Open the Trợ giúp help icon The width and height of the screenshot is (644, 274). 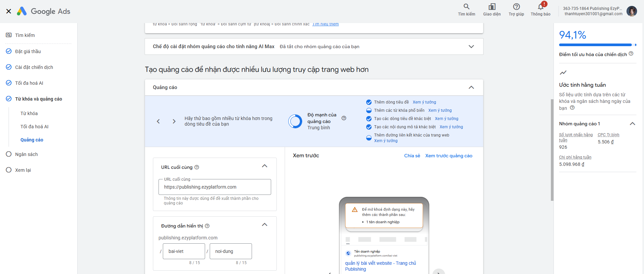coord(516,10)
